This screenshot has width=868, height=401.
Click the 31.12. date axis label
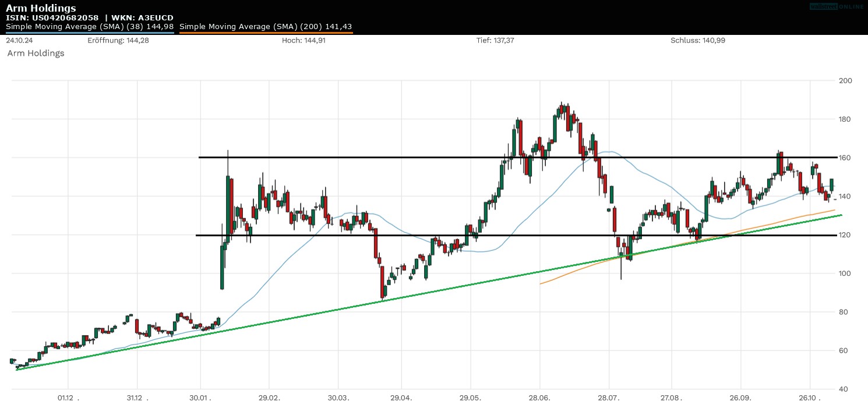(137, 398)
